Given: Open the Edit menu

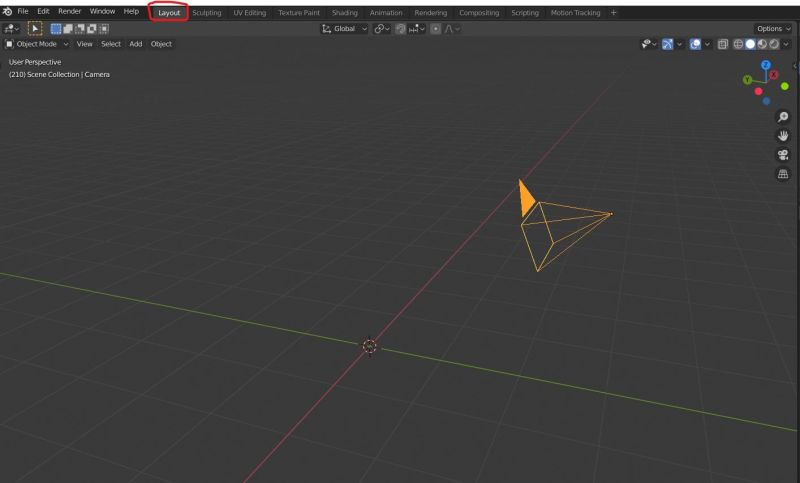Looking at the screenshot, I should (x=43, y=11).
